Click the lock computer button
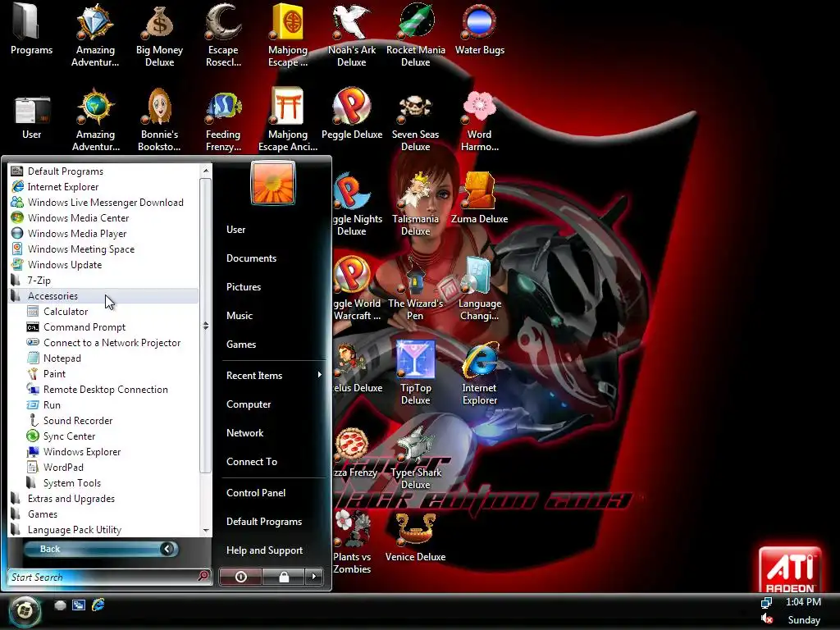Viewport: 840px width, 630px height. coord(283,577)
